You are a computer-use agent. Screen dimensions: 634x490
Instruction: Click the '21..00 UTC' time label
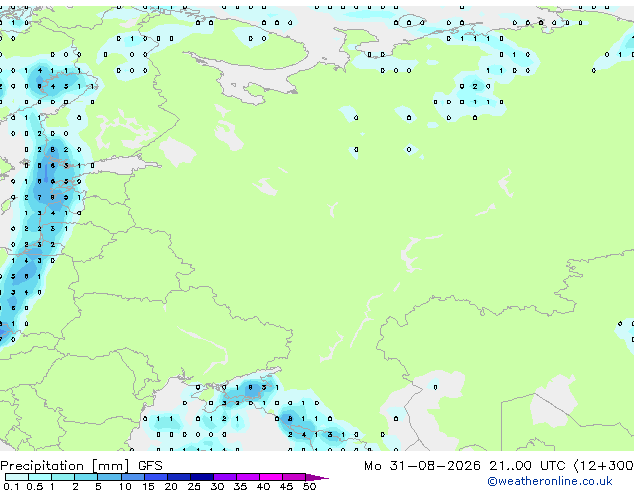coord(527,466)
